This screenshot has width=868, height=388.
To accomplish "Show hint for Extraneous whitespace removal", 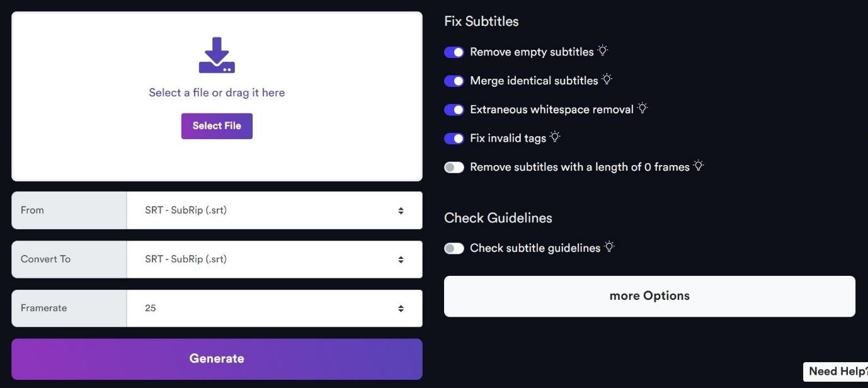I will [x=642, y=108].
